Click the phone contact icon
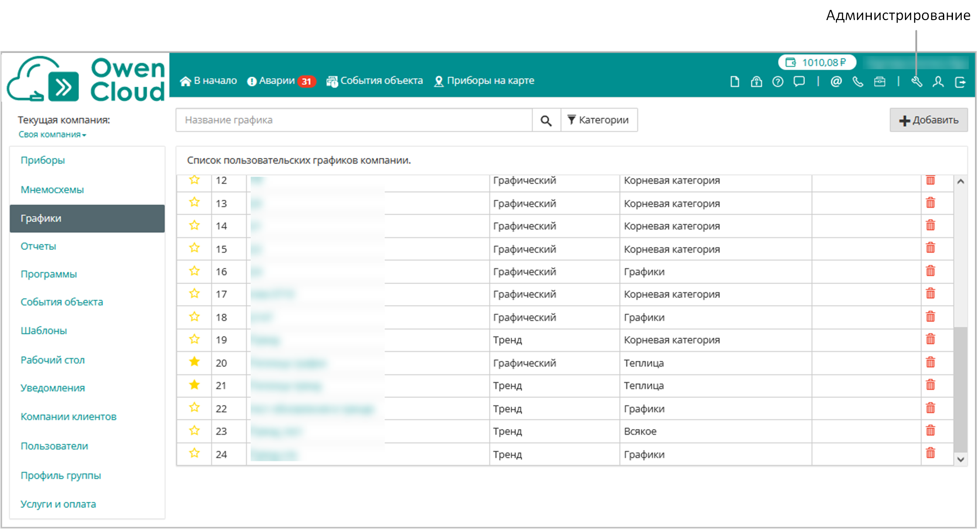980x529 pixels. click(x=857, y=82)
